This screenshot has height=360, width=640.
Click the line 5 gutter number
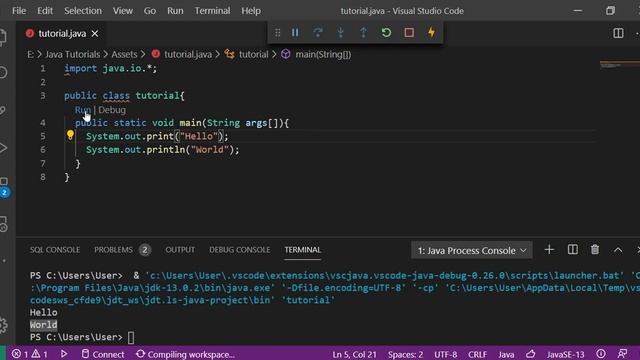43,136
